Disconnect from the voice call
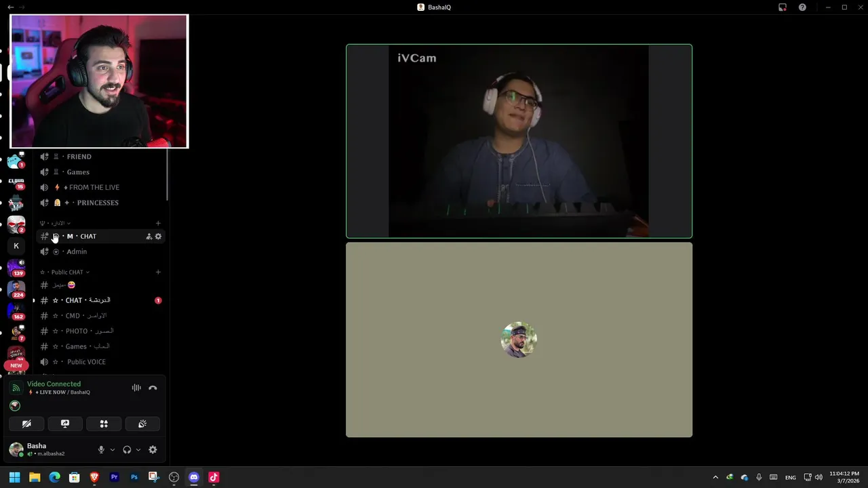The height and width of the screenshot is (488, 868). pos(153,388)
